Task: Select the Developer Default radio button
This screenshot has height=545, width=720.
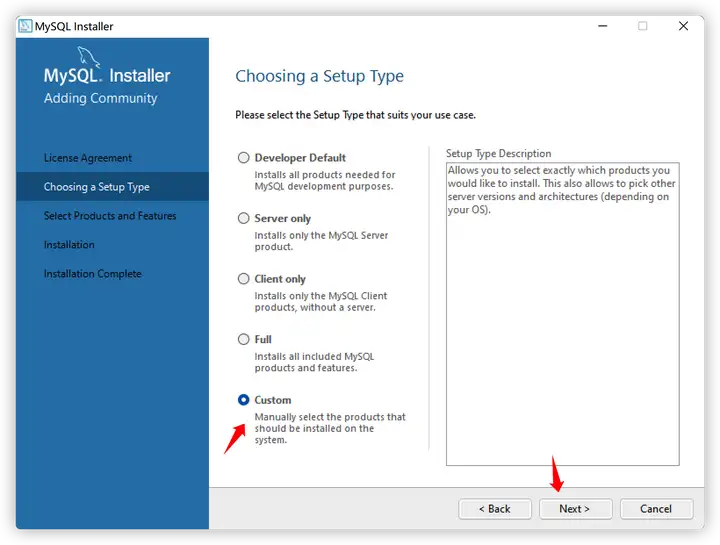Action: click(x=243, y=158)
